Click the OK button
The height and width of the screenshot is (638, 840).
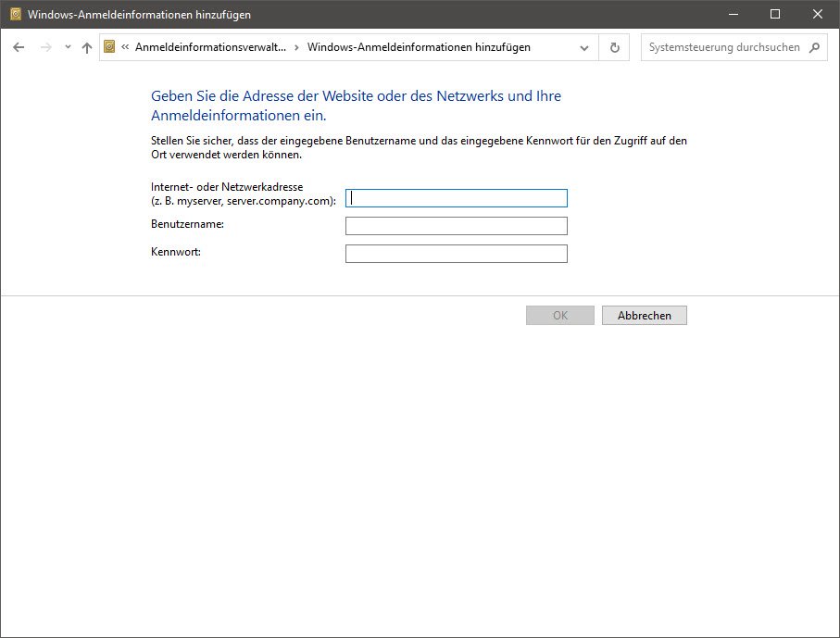(559, 316)
